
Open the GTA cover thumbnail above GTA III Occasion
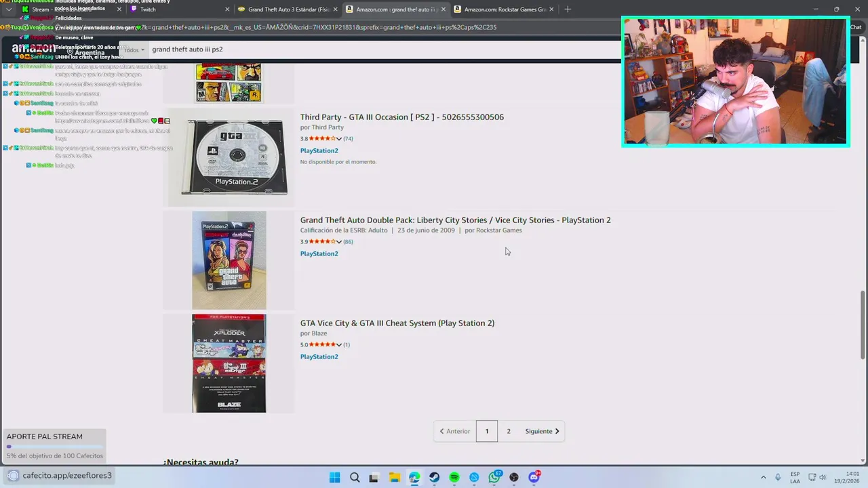(229, 82)
